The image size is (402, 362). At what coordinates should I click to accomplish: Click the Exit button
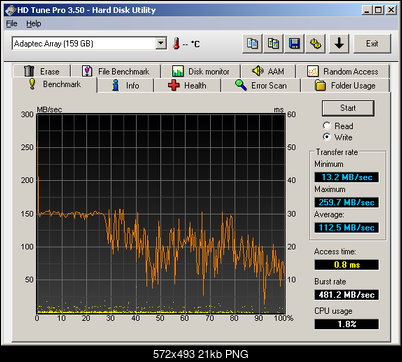click(x=372, y=44)
